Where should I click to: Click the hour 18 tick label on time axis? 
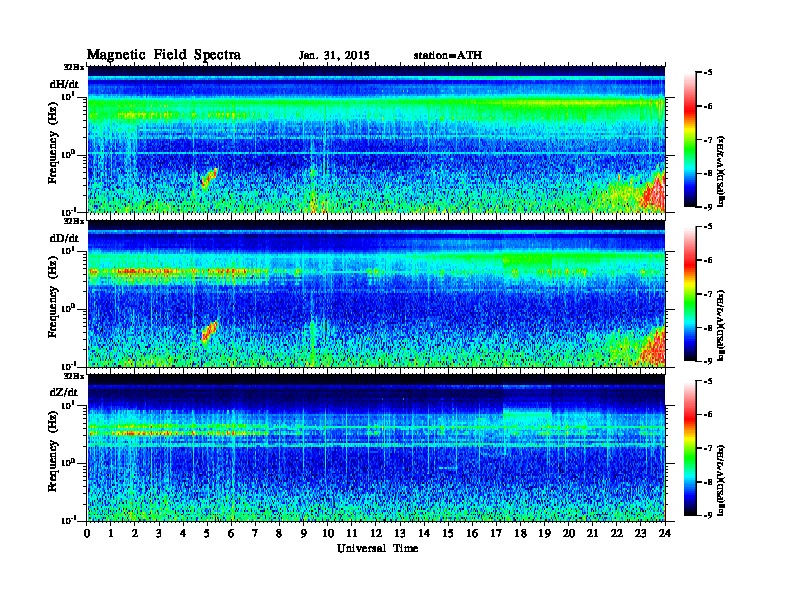pos(521,533)
